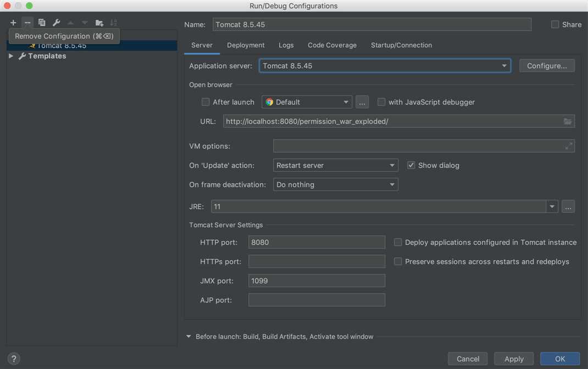
Task: Click the OK button
Action: 560,359
